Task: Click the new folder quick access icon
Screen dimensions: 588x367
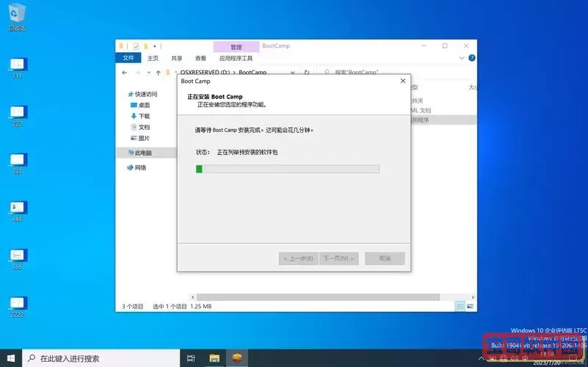Action: point(145,46)
